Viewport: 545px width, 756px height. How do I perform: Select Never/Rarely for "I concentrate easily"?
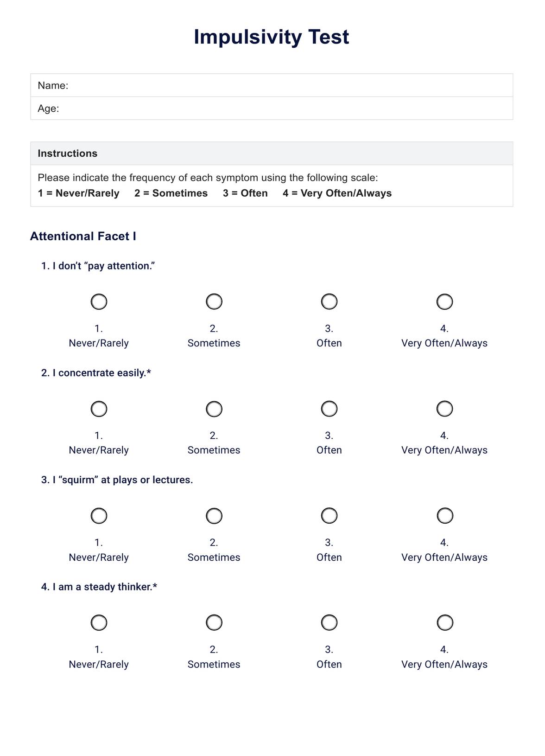99,409
